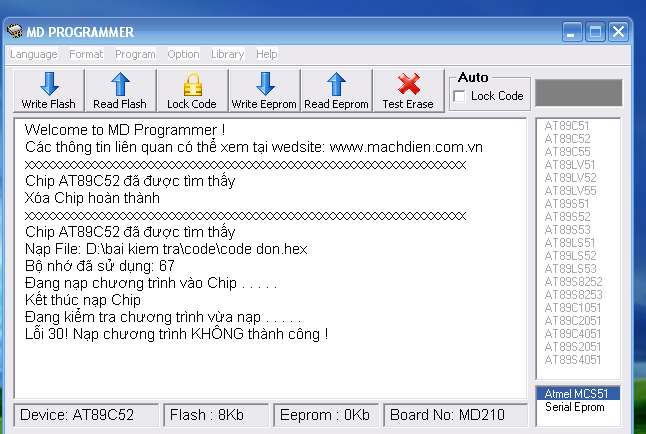The height and width of the screenshot is (434, 646).
Task: Click the gray progress display box
Action: [578, 93]
